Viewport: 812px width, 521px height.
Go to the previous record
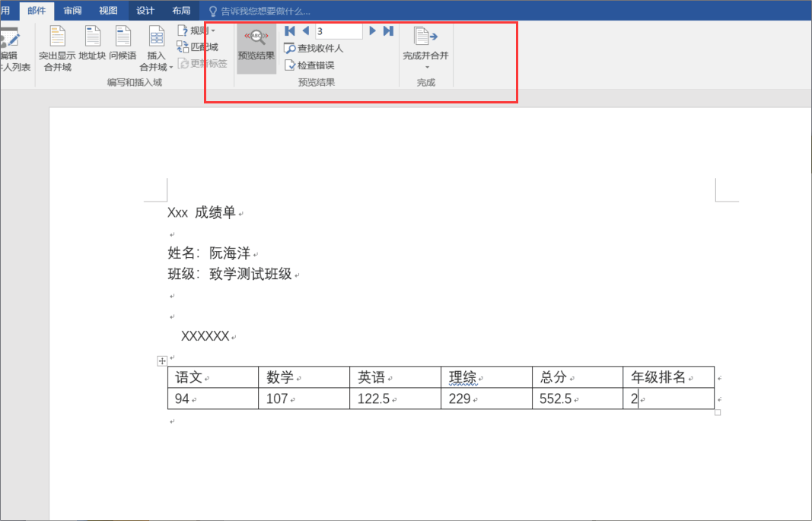(305, 31)
